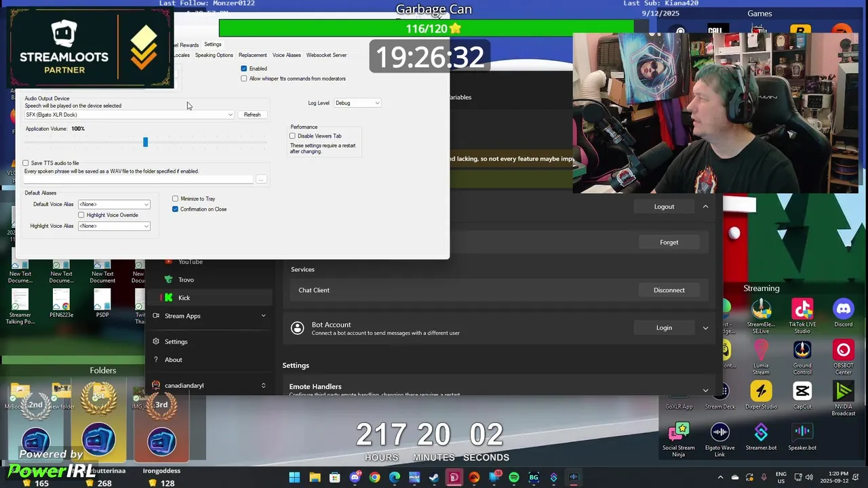Switch to Voice Aliases tab
The image size is (868, 488).
(x=286, y=55)
